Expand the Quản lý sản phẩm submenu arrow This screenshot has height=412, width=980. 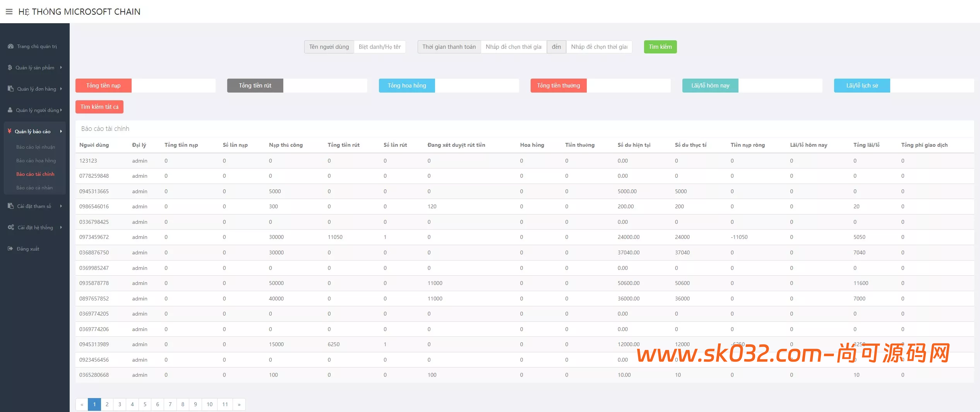point(61,68)
